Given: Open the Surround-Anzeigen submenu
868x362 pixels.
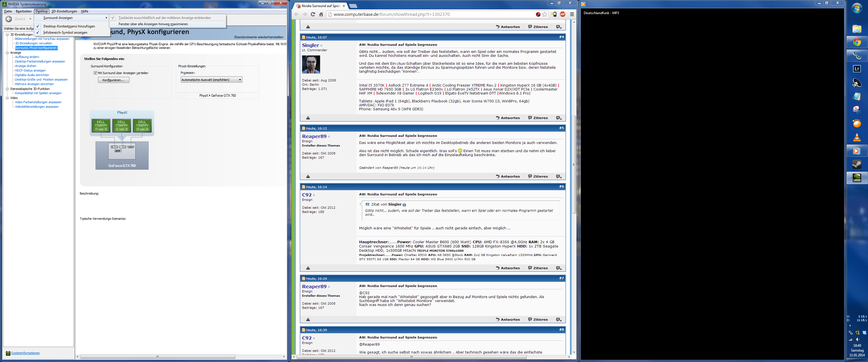Looking at the screenshot, I should [x=72, y=18].
